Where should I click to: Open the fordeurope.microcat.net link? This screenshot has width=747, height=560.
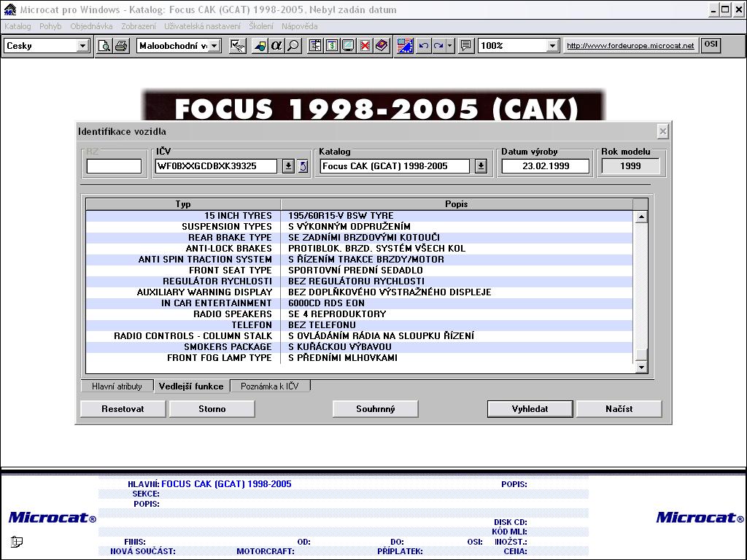click(x=630, y=46)
